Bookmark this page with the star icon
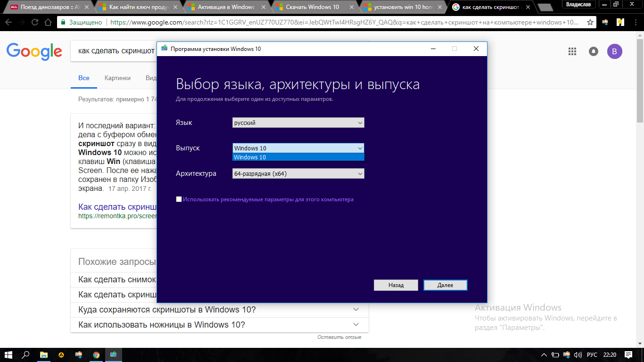 (590, 22)
